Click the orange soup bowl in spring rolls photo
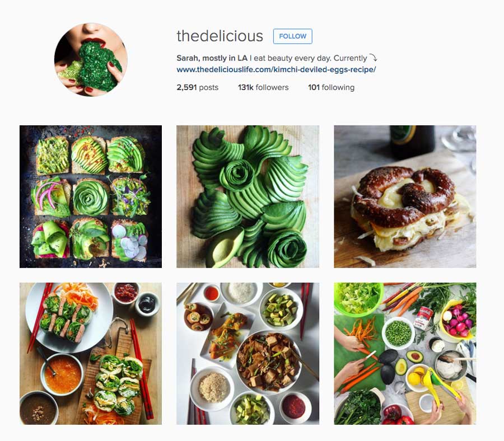The width and height of the screenshot is (504, 441). click(62, 374)
